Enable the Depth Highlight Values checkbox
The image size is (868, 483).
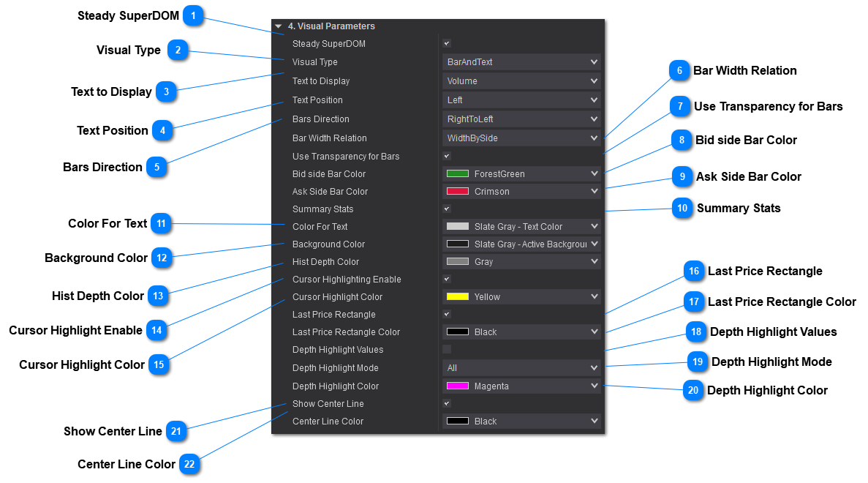(447, 350)
